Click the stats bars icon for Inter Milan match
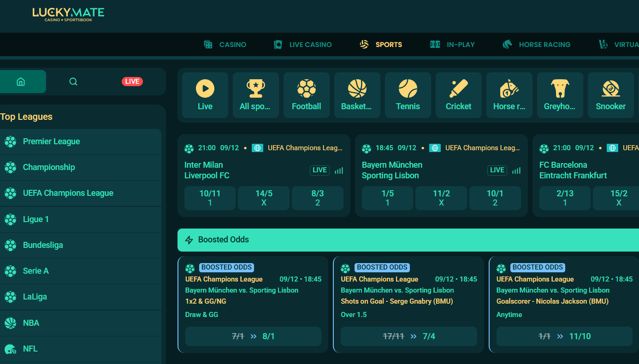This screenshot has height=364, width=639. pyautogui.click(x=339, y=170)
